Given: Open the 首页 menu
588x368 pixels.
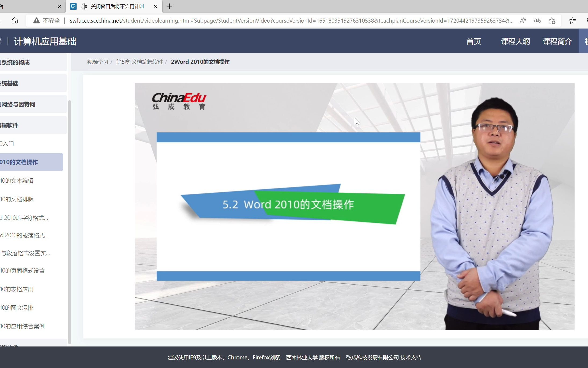Looking at the screenshot, I should coord(474,41).
